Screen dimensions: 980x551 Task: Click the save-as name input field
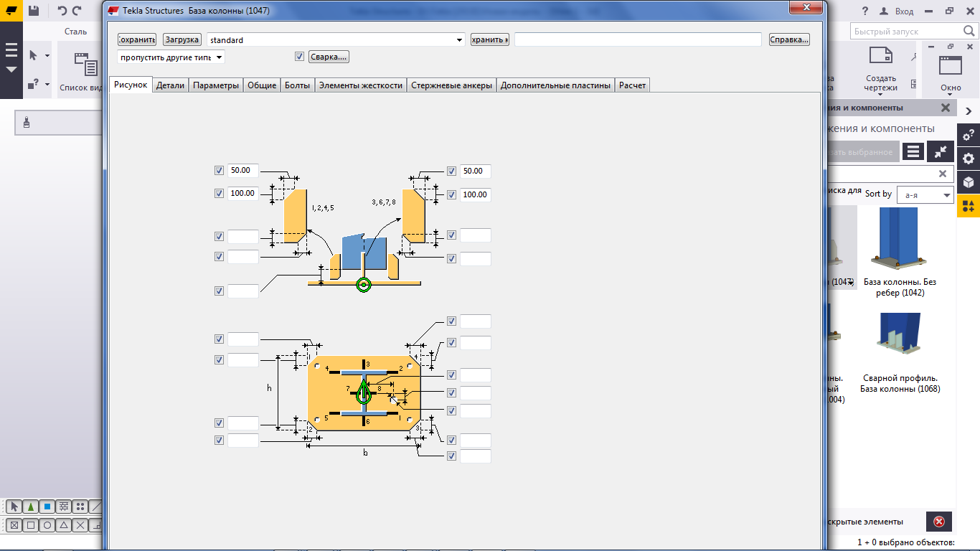coord(638,40)
